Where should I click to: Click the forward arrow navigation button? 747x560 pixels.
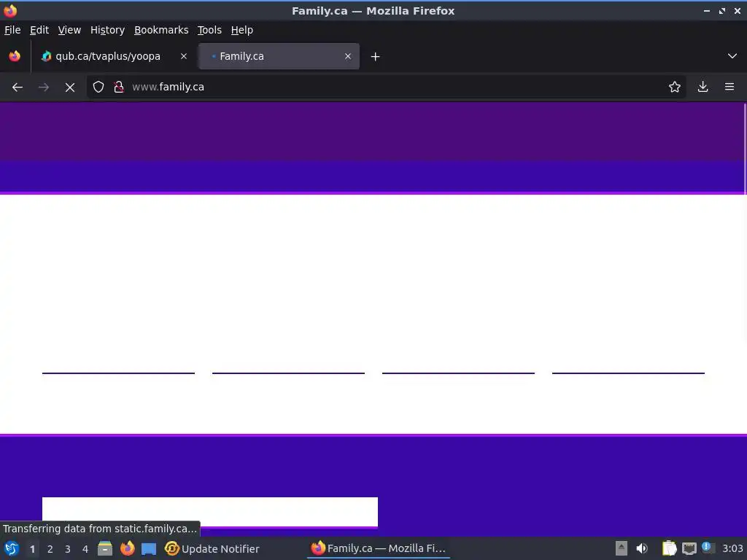click(43, 87)
